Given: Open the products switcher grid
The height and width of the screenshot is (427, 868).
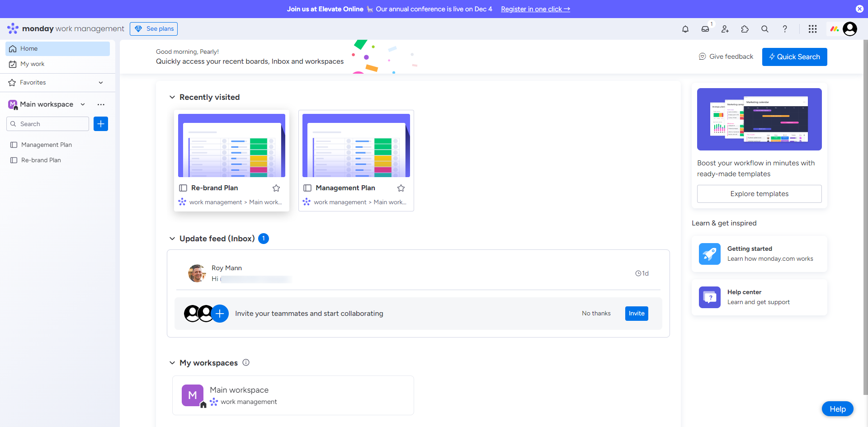Looking at the screenshot, I should tap(812, 29).
